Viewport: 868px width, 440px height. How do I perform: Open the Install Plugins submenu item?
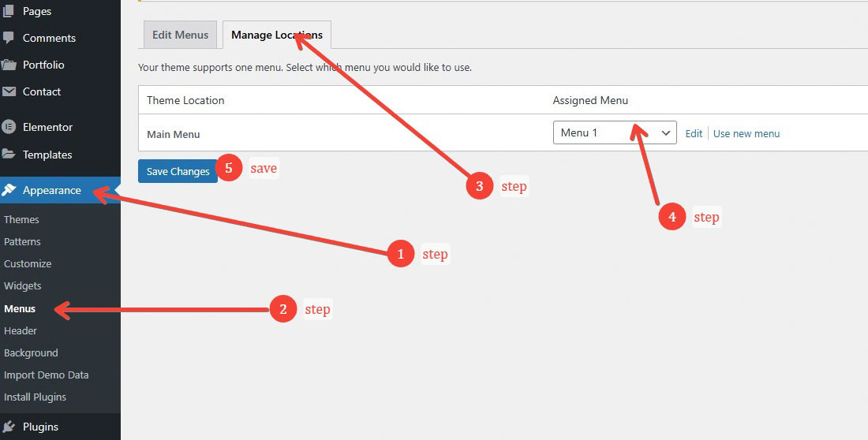[34, 397]
